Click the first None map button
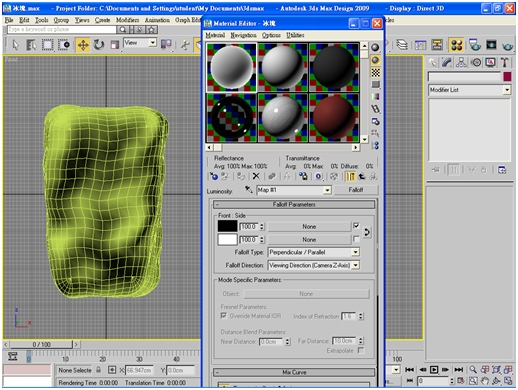Viewport: 518px width, 390px height. (x=309, y=226)
